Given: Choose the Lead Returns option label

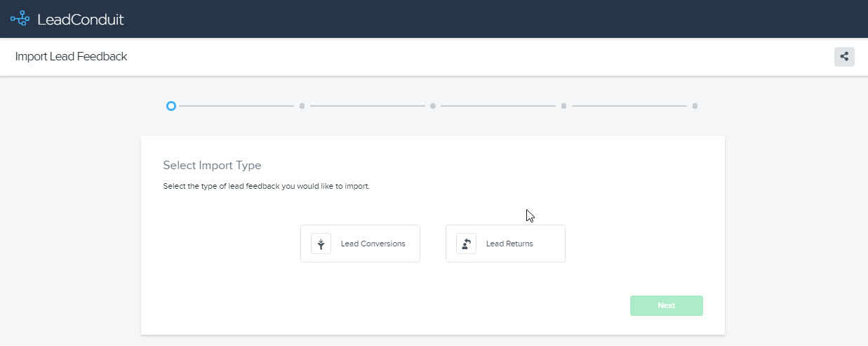Looking at the screenshot, I should 509,244.
